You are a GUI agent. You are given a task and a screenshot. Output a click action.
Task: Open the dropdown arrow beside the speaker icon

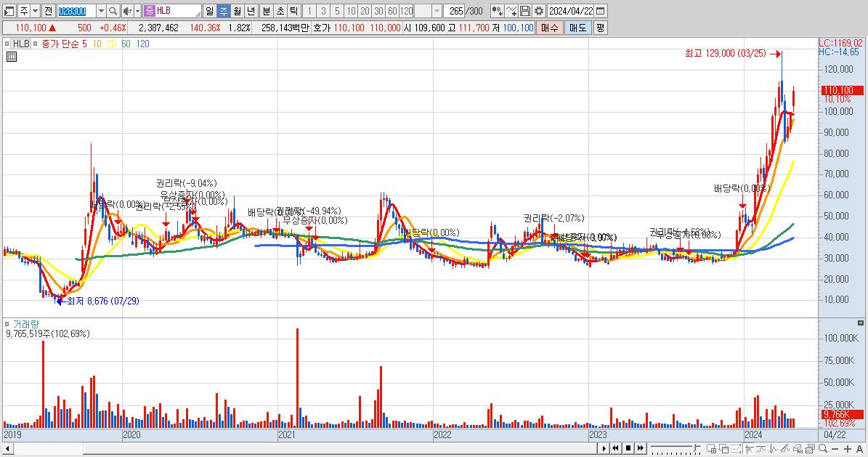(137, 11)
